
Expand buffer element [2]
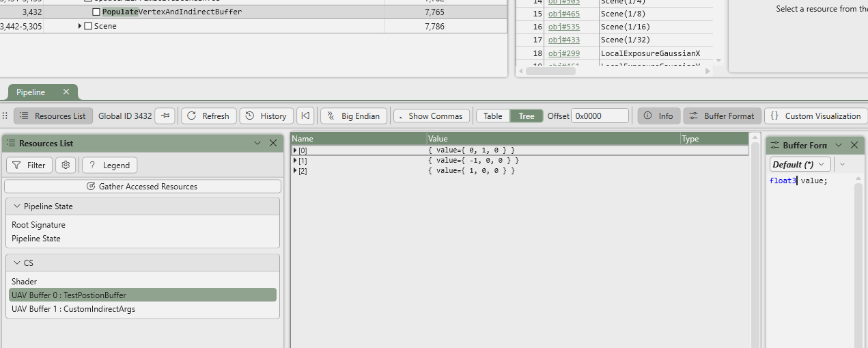(295, 170)
